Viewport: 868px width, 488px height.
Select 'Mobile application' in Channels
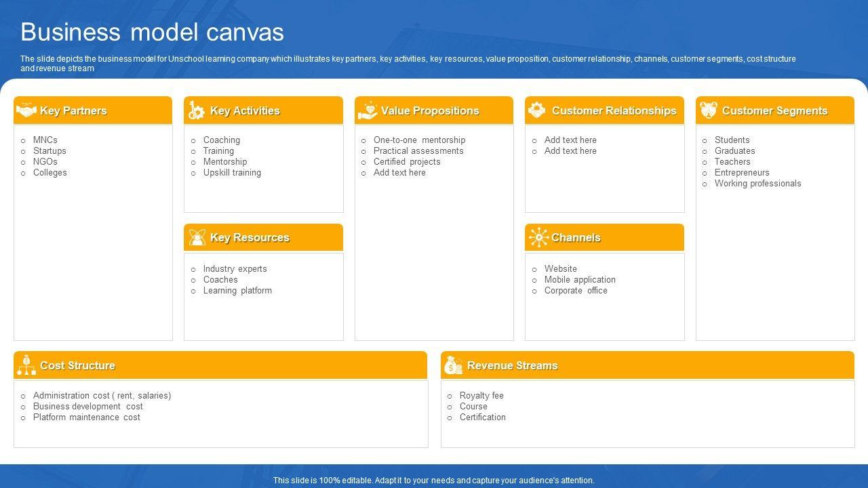(x=580, y=279)
